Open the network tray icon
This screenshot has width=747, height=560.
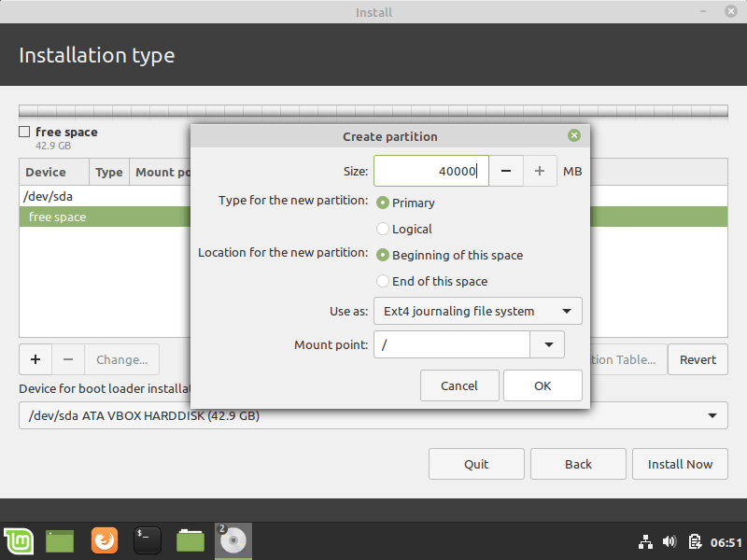(x=645, y=542)
